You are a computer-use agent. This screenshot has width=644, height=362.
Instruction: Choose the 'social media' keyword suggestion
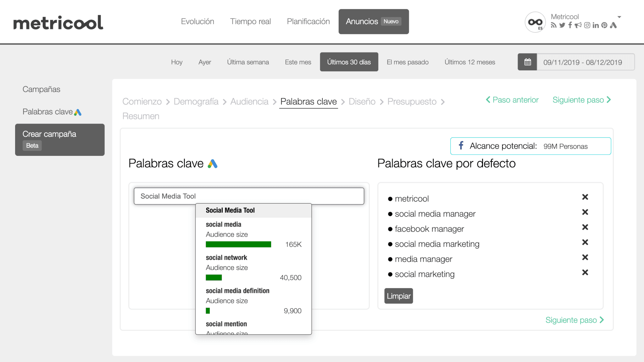tap(253, 234)
